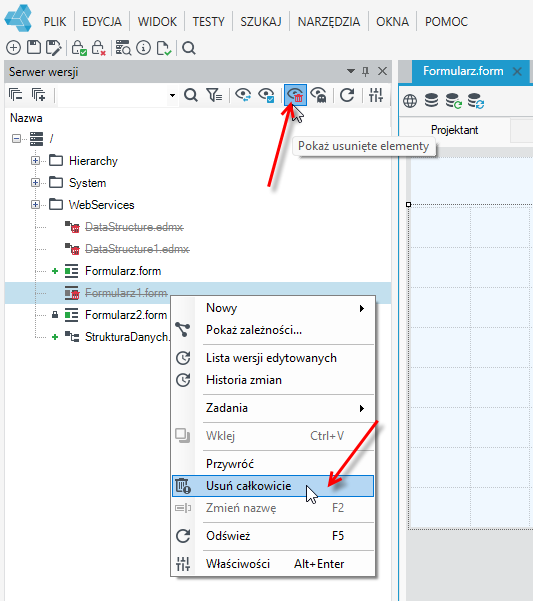
Task: Choose Usuń całkowicie from context menu
Action: (x=273, y=486)
